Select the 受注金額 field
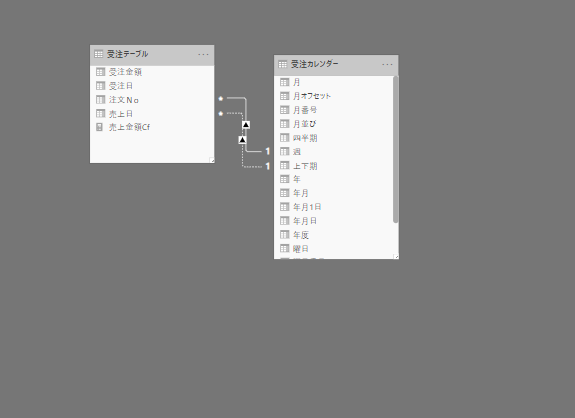 152,72
